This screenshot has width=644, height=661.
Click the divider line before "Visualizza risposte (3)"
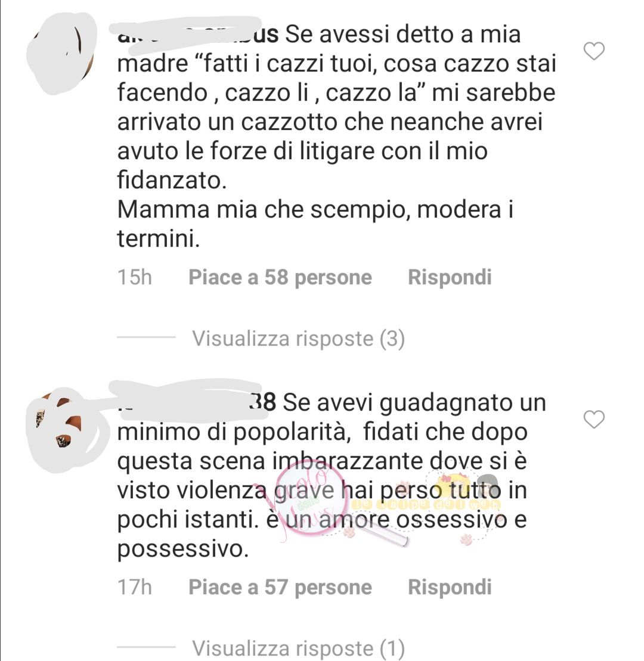click(x=146, y=337)
